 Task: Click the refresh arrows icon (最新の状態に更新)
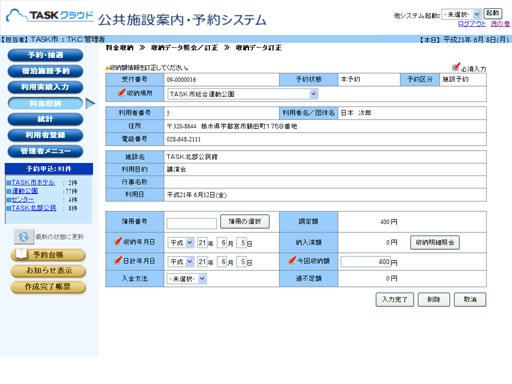(x=24, y=237)
